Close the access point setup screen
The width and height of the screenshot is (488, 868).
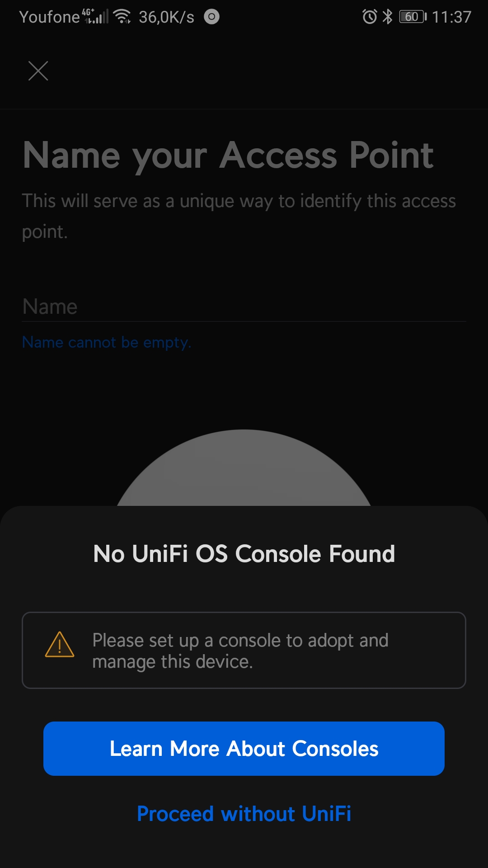[38, 71]
